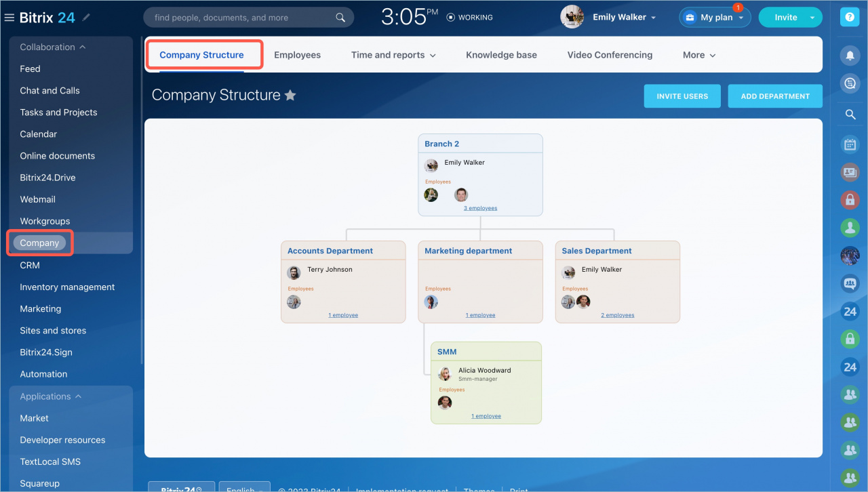This screenshot has height=492, width=868.
Task: Open Knowledge base tab
Action: pos(501,55)
